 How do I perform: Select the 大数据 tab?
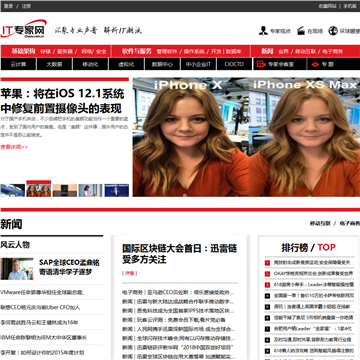pyautogui.click(x=54, y=64)
